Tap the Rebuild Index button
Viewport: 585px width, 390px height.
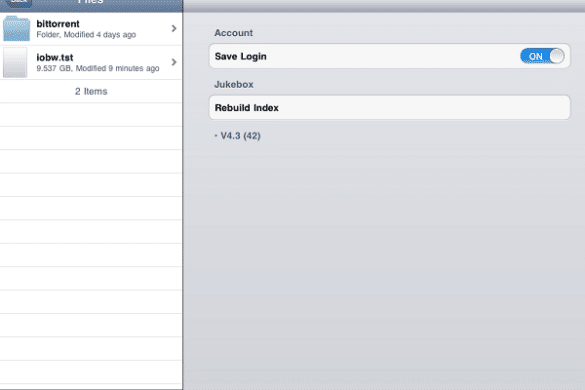pos(390,107)
